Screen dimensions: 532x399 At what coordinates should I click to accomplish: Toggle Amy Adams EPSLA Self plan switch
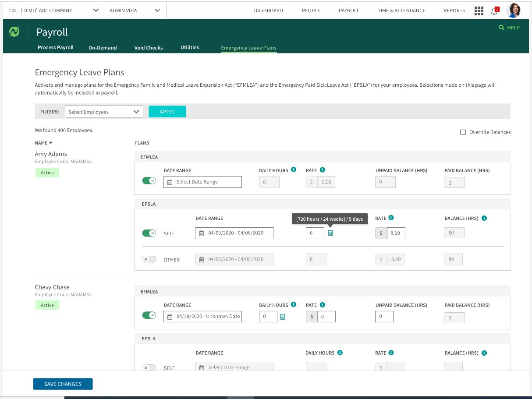pos(149,233)
